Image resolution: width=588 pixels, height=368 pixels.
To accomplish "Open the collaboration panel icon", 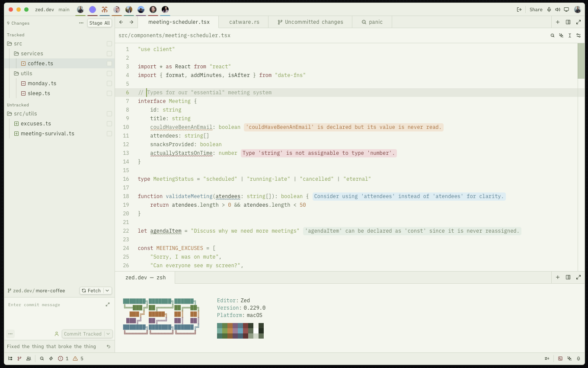I will [x=29, y=358].
